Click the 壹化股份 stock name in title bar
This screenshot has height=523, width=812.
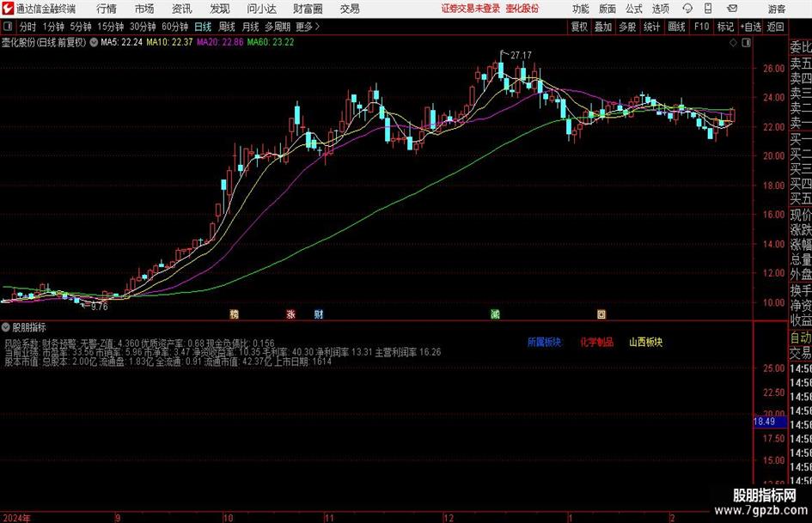tap(522, 9)
